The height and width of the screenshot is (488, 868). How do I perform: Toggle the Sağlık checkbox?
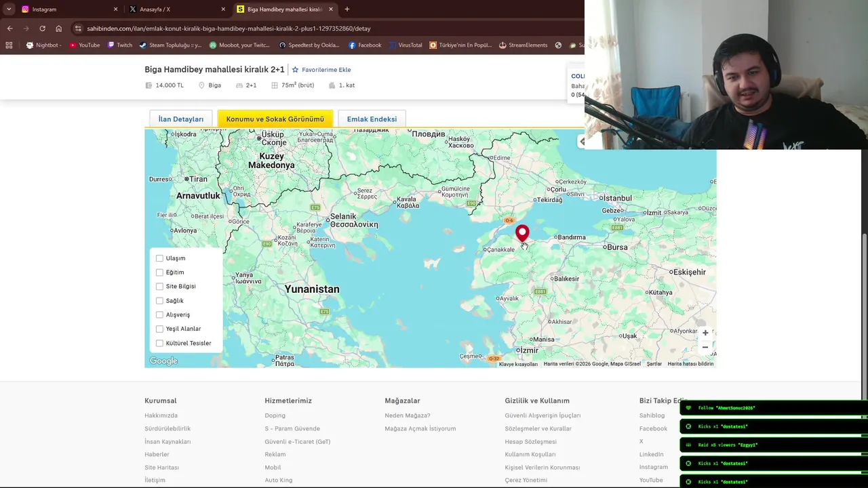pyautogui.click(x=159, y=301)
